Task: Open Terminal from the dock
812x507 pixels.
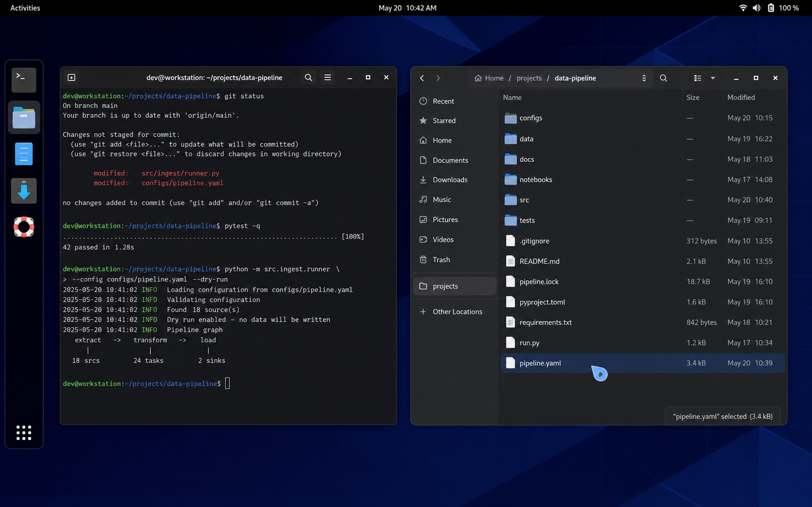Action: click(x=24, y=80)
